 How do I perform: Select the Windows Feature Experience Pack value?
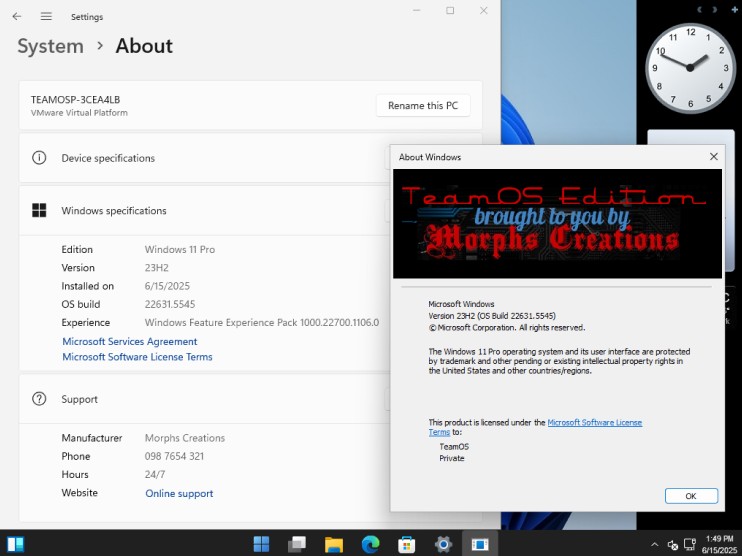click(262, 323)
